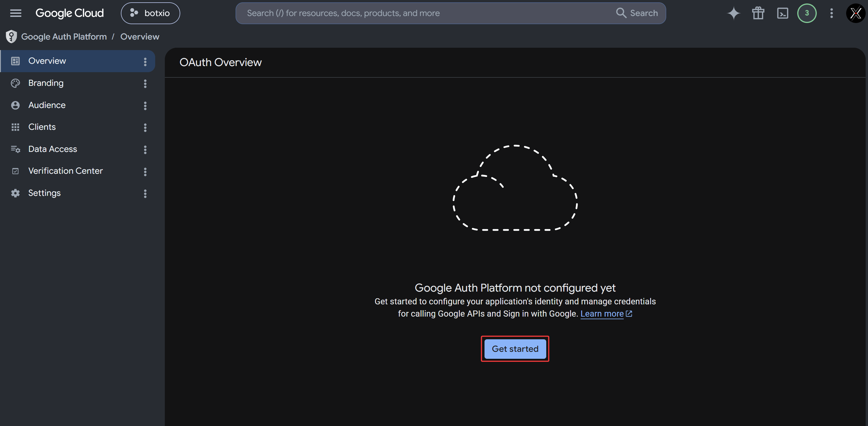The height and width of the screenshot is (426, 868).
Task: Click the Overview dashboard icon
Action: (x=15, y=61)
